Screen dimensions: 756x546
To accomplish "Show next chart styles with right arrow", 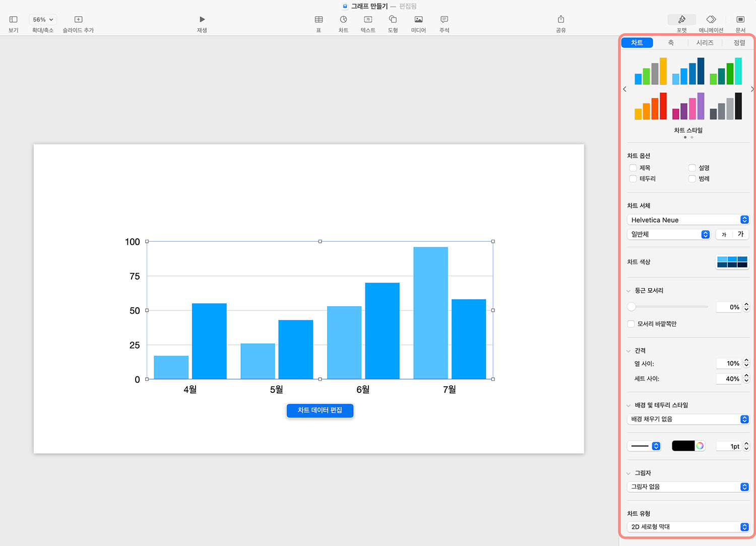I will [752, 89].
